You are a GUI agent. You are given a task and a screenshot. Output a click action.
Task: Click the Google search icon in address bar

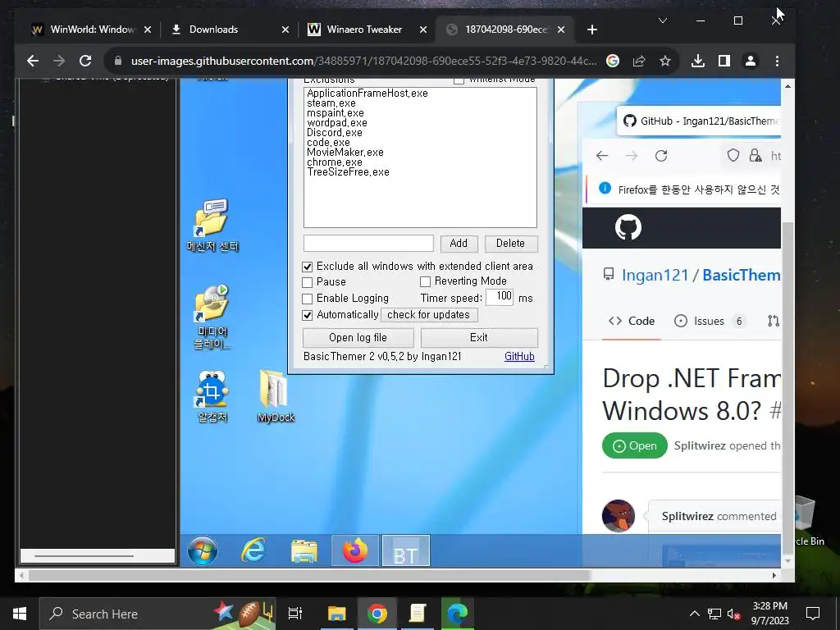[612, 61]
